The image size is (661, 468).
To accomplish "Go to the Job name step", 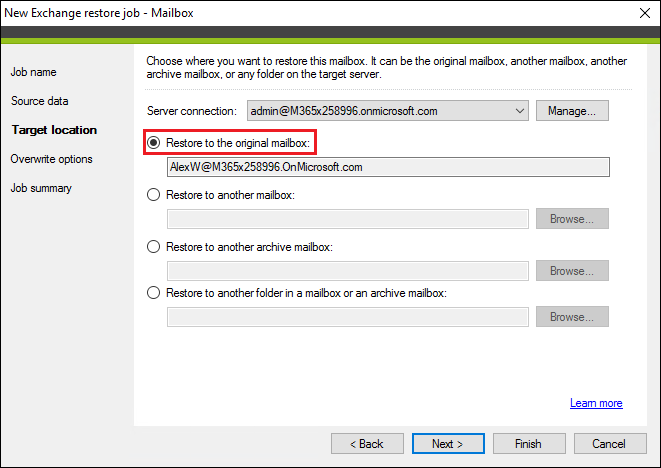I will [x=33, y=72].
